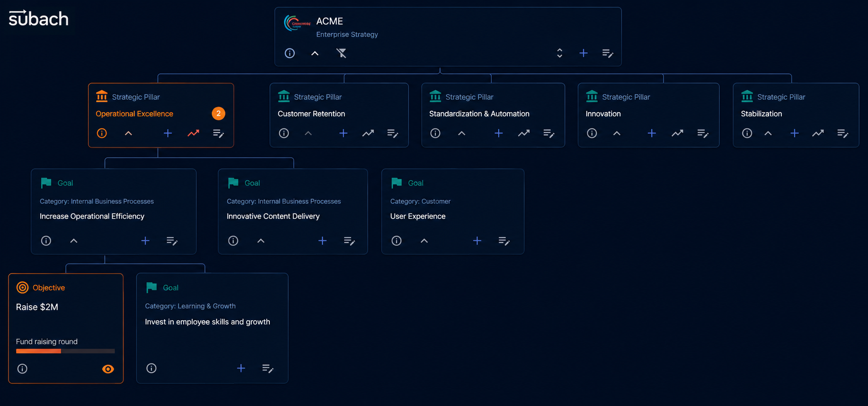Edit Operational Excellence pillar
This screenshot has width=868, height=406.
[218, 133]
